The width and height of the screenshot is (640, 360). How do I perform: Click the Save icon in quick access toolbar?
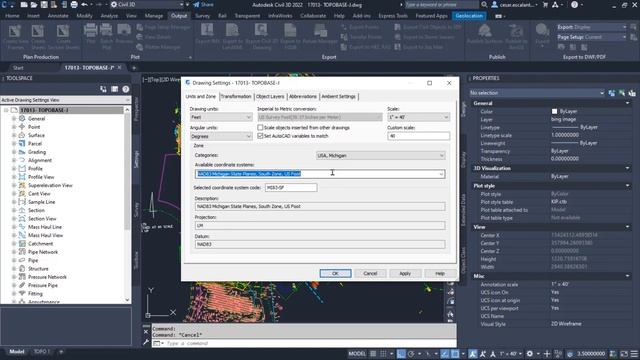click(44, 4)
